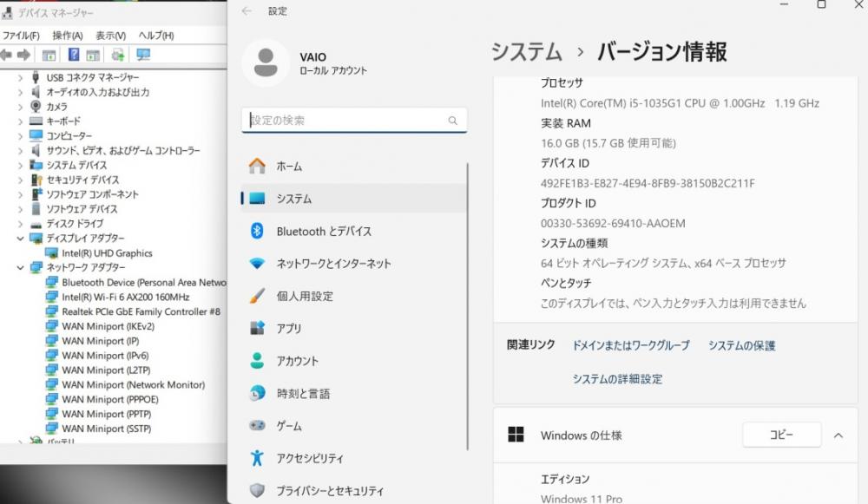The image size is (868, 504).
Task: Open アクセシビリティ settings
Action: [354, 458]
